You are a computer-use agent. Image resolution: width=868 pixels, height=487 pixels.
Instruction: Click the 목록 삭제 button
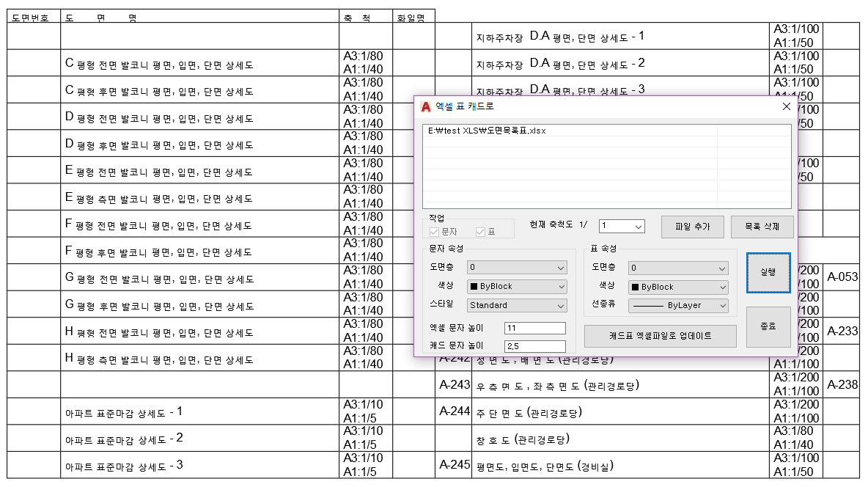(x=762, y=227)
